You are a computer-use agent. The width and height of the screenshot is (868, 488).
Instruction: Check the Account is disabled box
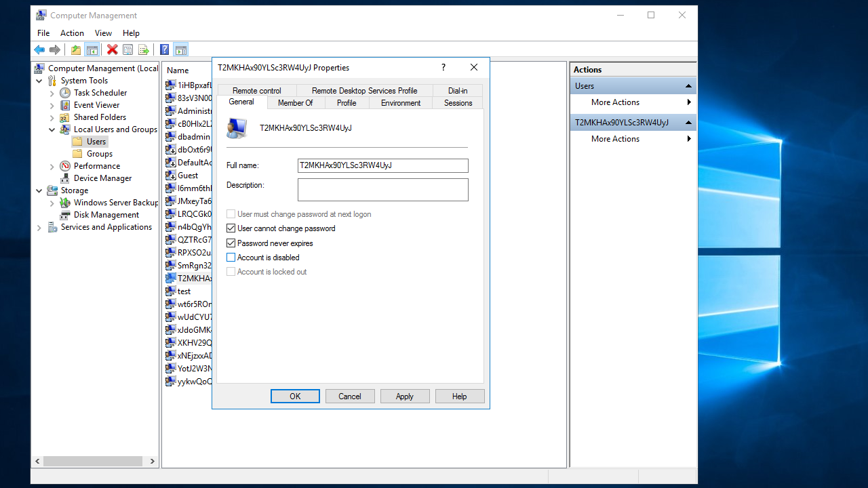click(231, 257)
